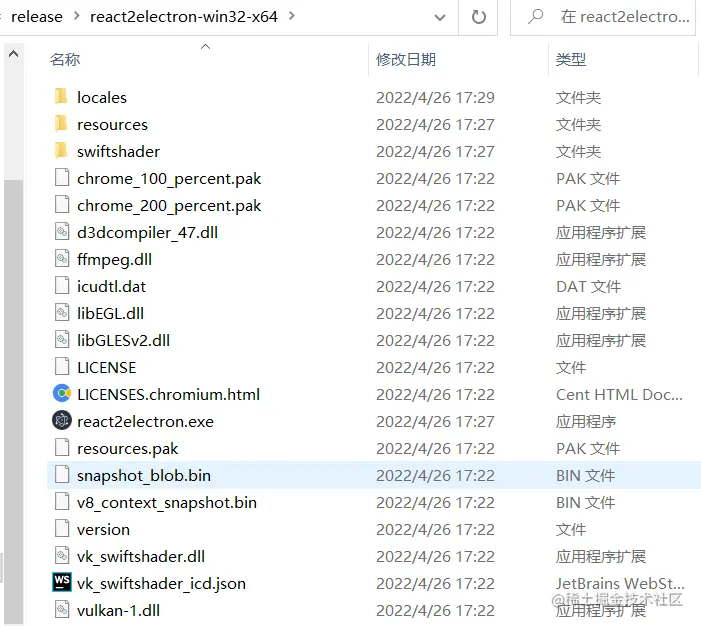The width and height of the screenshot is (701, 626).
Task: Click the react2electron.exe Electron icon
Action: point(62,420)
